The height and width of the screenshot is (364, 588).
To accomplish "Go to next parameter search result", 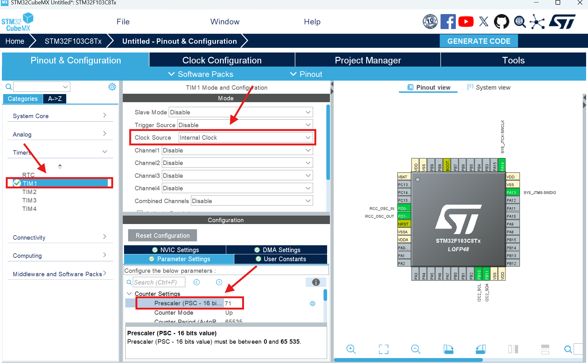I will pos(219,282).
